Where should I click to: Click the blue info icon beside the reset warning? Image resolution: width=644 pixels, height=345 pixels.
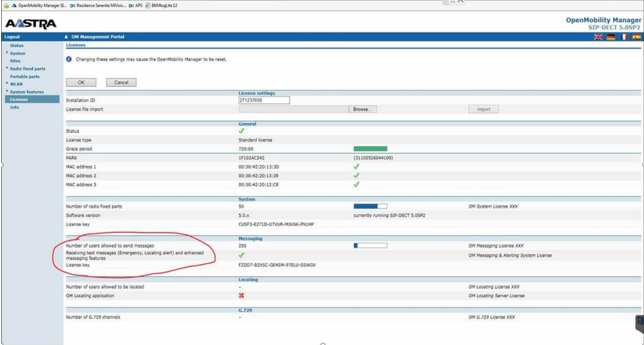(x=69, y=59)
